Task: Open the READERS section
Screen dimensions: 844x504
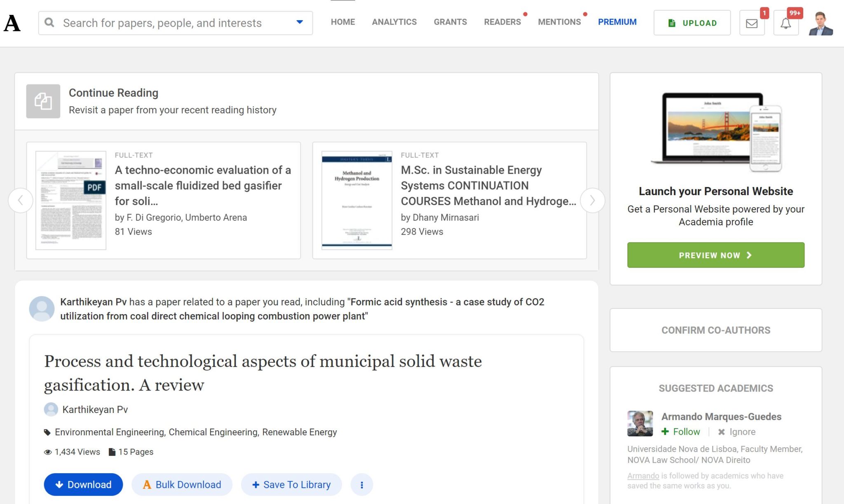Action: (502, 22)
